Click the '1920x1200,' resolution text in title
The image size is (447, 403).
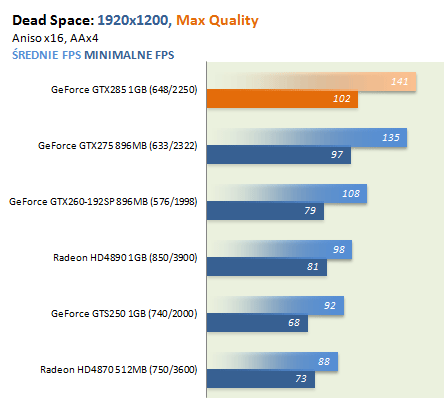pyautogui.click(x=134, y=21)
